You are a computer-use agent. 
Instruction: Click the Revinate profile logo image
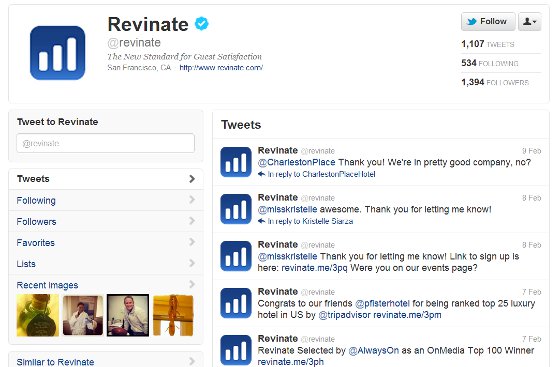click(58, 53)
